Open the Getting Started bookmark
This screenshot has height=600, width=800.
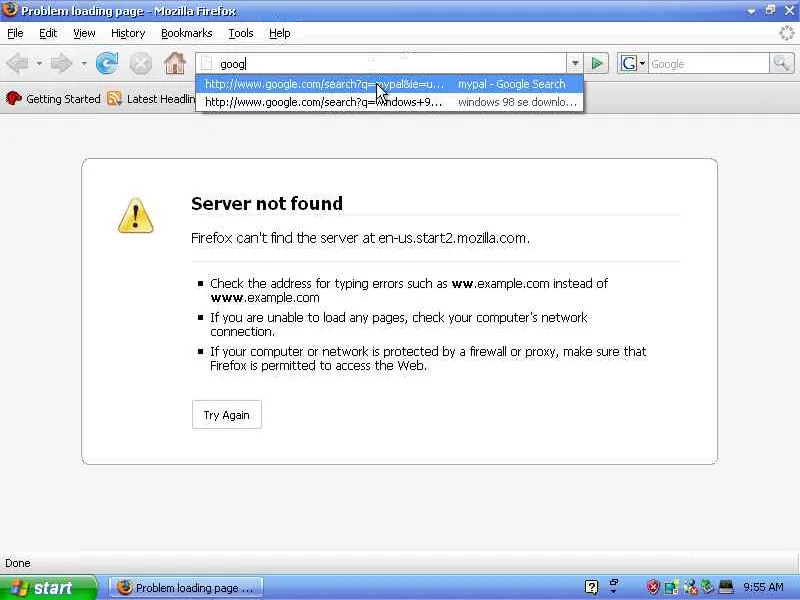[x=53, y=98]
